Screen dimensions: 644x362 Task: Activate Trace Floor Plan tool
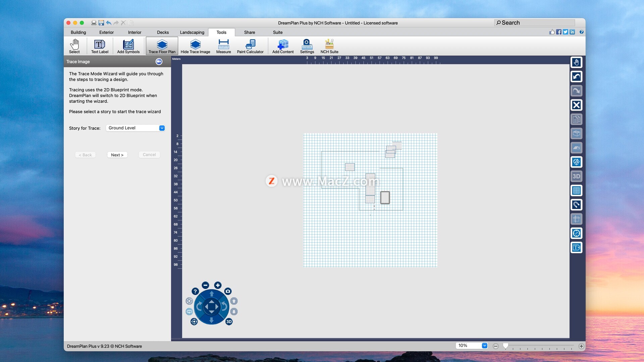click(162, 46)
